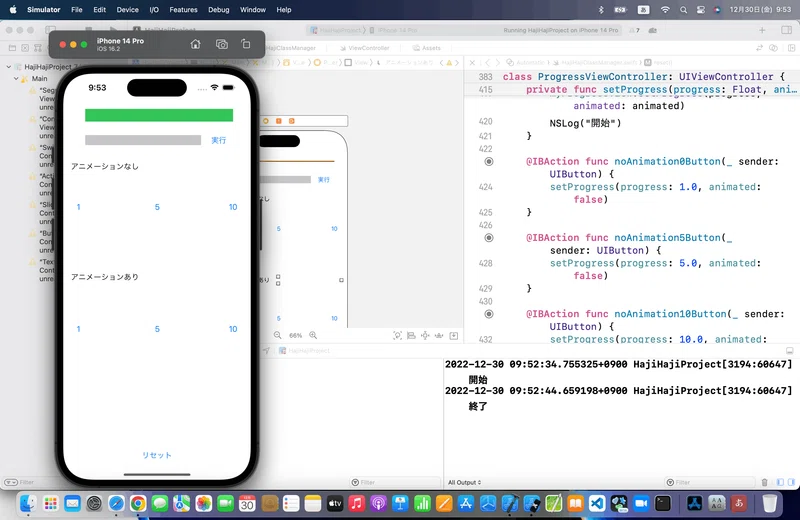This screenshot has width=800, height=520.
Task: Tap 1 under アニメーションあり
Action: pyautogui.click(x=79, y=329)
